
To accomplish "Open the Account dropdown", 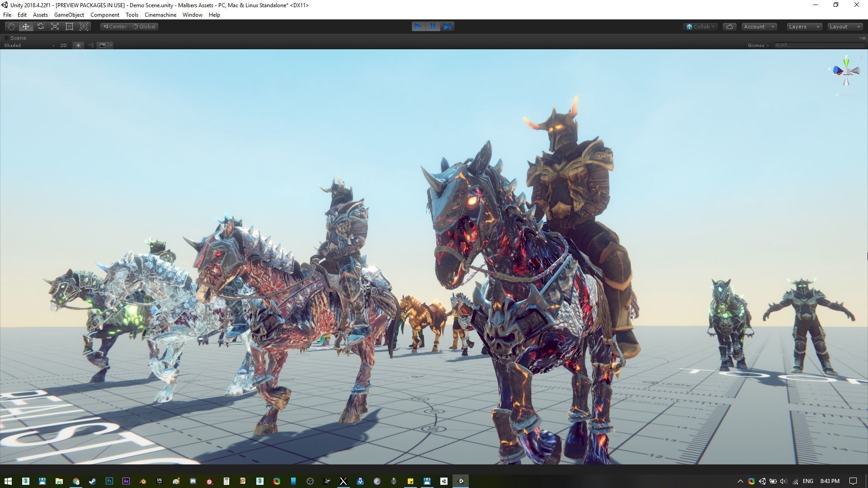I will point(759,27).
